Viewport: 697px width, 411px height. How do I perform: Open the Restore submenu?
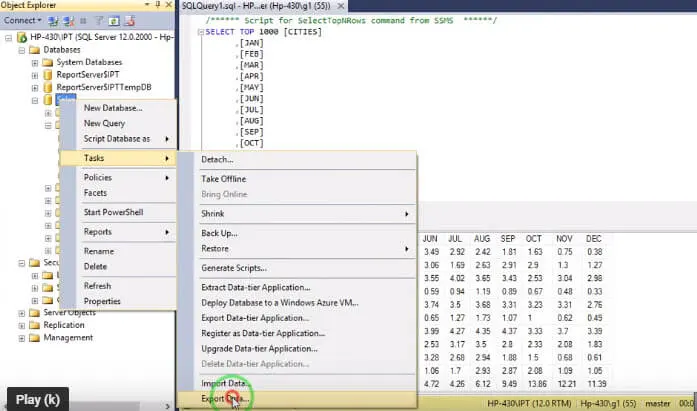pos(297,249)
